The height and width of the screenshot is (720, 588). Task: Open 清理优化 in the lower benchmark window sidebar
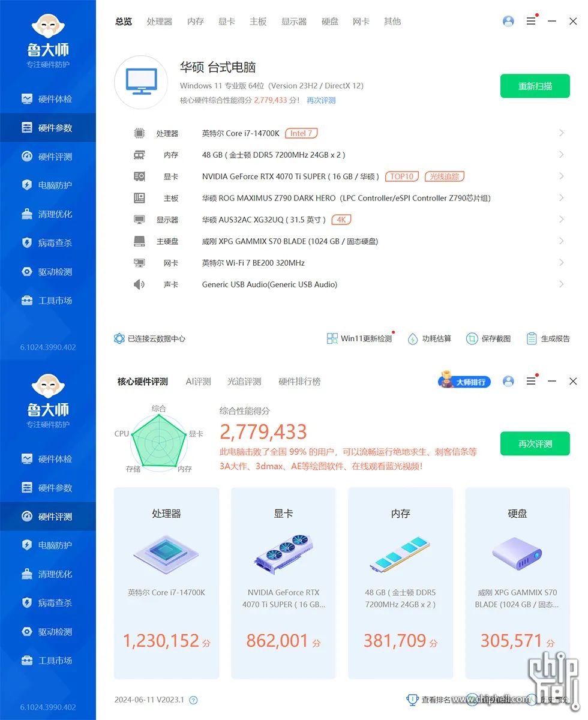tap(48, 574)
